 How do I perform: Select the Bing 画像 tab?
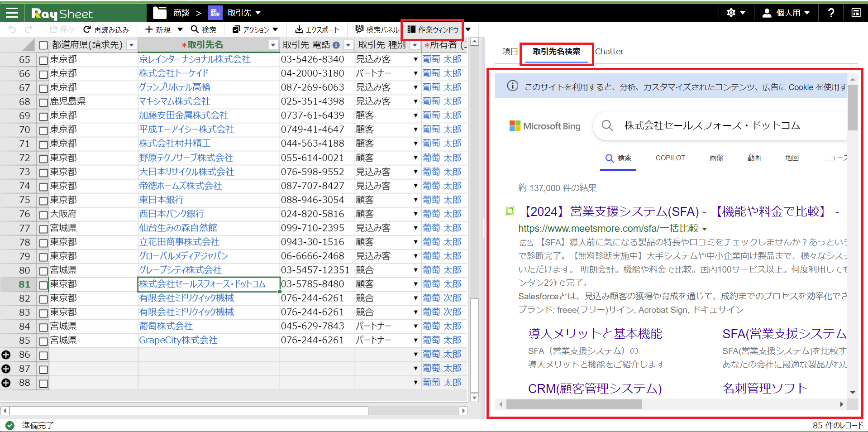[x=716, y=158]
